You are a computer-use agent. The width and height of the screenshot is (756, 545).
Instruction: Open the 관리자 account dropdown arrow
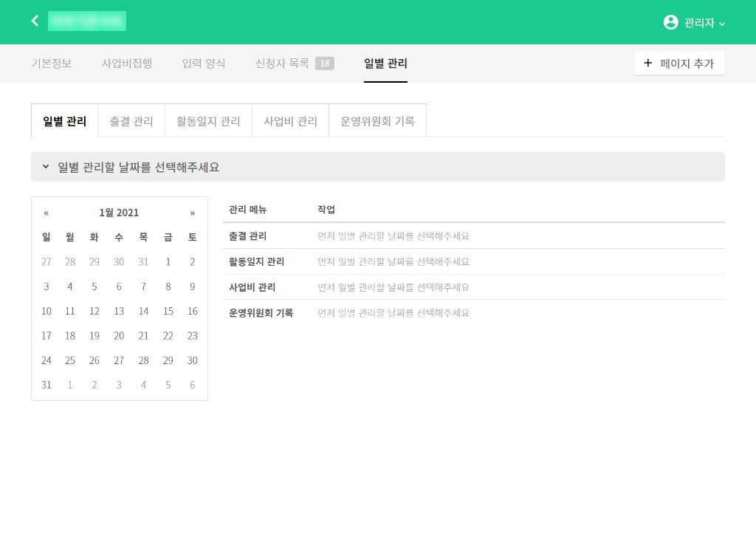722,24
